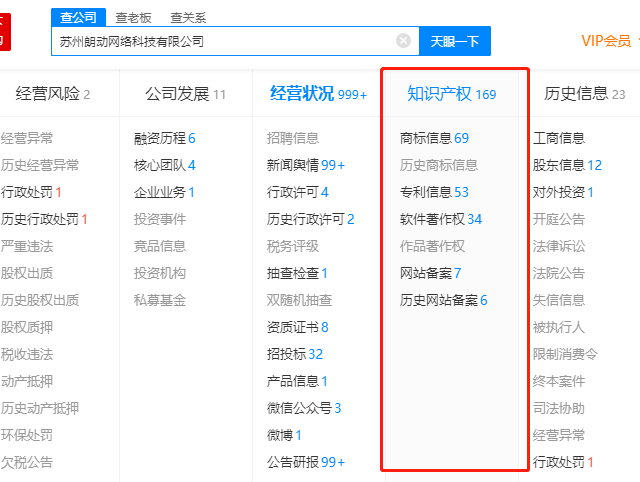Clear the search box with the X icon
This screenshot has width=640, height=482.
coord(403,41)
